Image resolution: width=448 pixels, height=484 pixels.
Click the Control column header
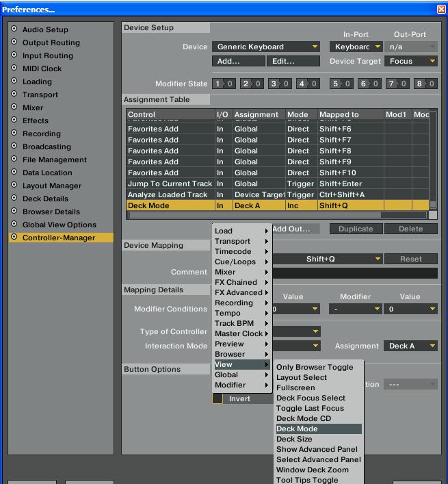click(x=170, y=114)
